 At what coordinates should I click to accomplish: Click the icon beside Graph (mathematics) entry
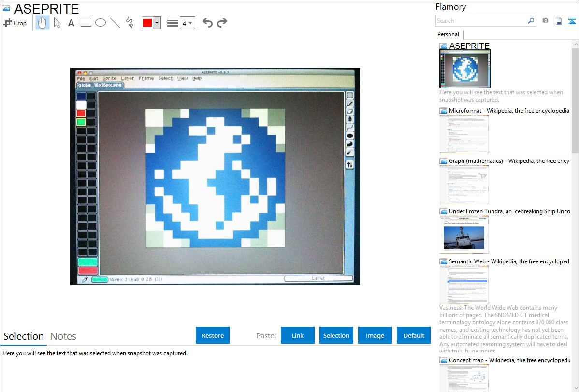click(443, 161)
